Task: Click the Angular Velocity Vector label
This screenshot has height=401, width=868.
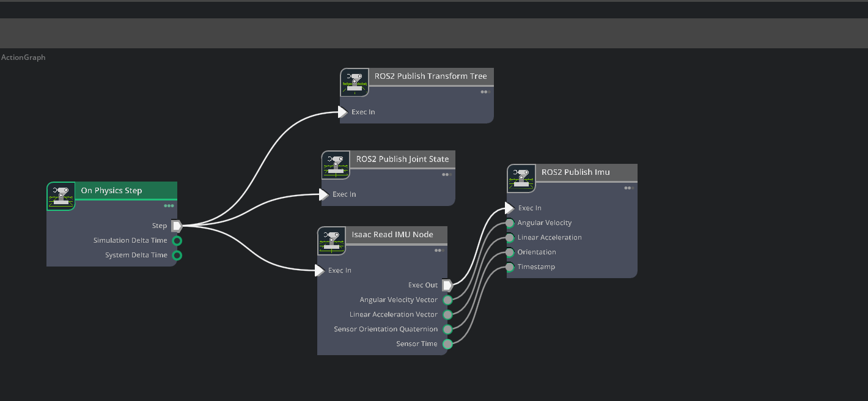Action: click(399, 300)
